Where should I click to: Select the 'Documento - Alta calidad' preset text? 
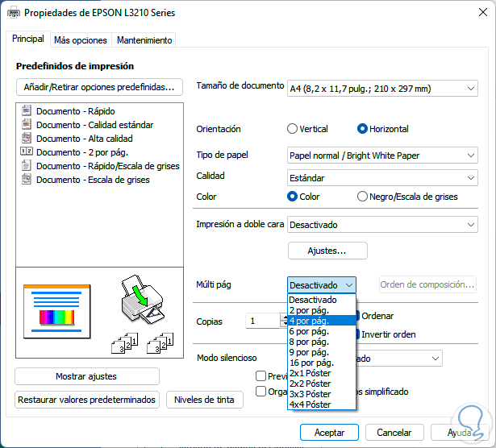click(x=85, y=139)
